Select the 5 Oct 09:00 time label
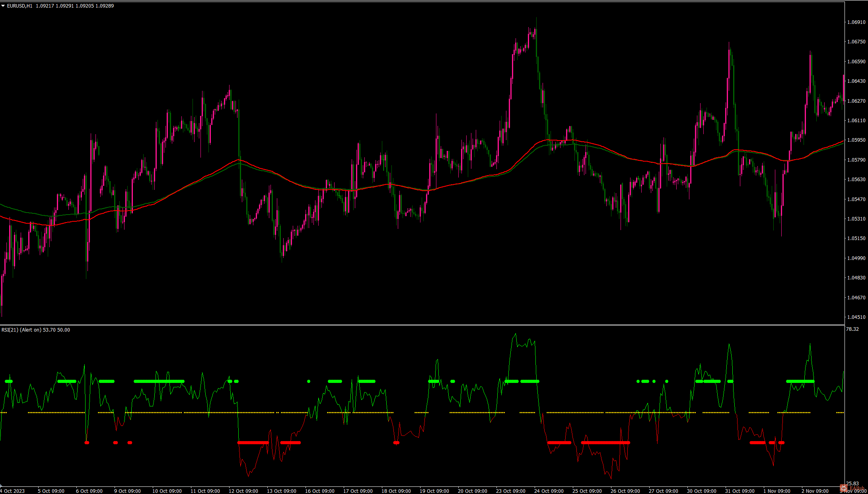868x494 pixels. click(x=51, y=491)
